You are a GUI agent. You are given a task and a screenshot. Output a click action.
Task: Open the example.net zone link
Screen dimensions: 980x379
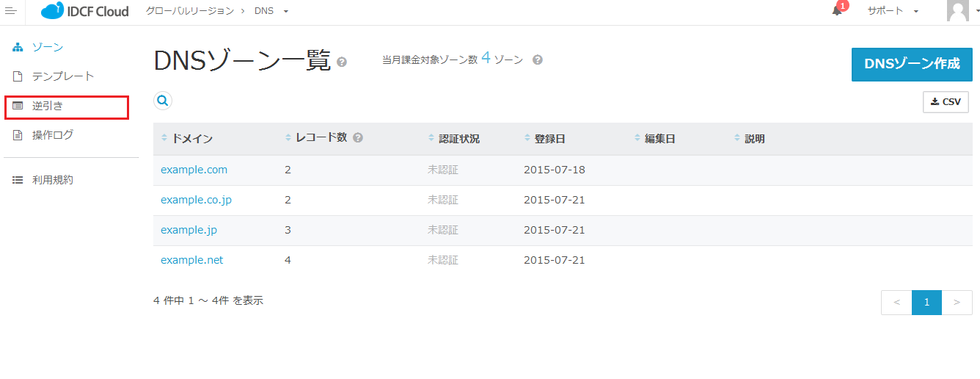[191, 260]
